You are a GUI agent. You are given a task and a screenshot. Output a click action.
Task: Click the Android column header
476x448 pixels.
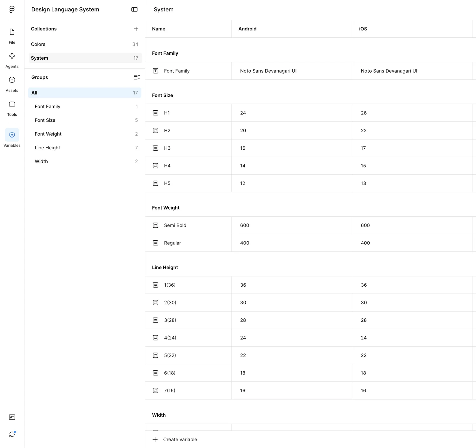pyautogui.click(x=248, y=29)
